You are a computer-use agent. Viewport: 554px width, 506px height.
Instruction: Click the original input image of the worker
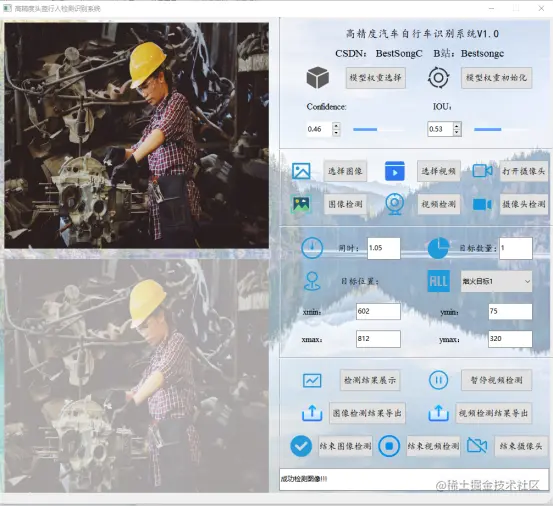click(x=136, y=135)
